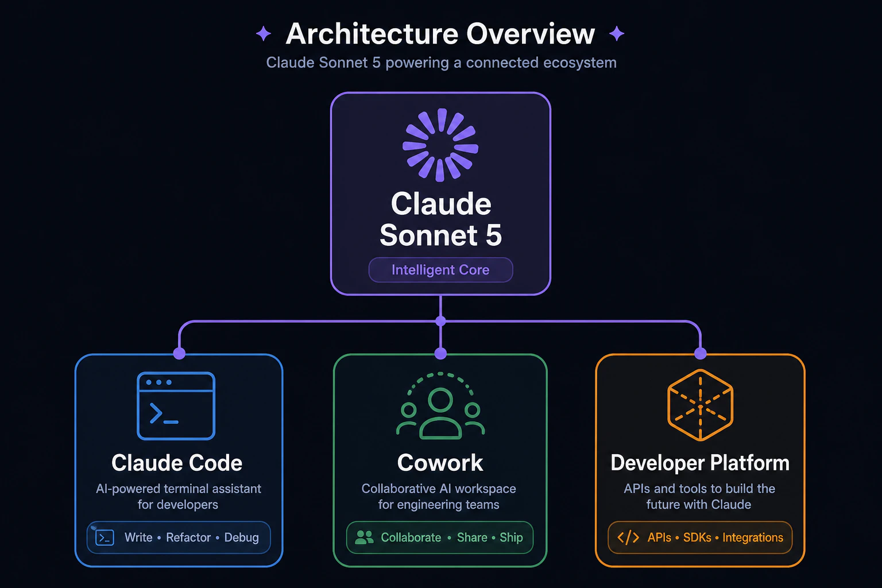Image resolution: width=882 pixels, height=588 pixels.
Task: Click the 'Claude Sonnet 5' title in center card
Action: [x=440, y=219]
